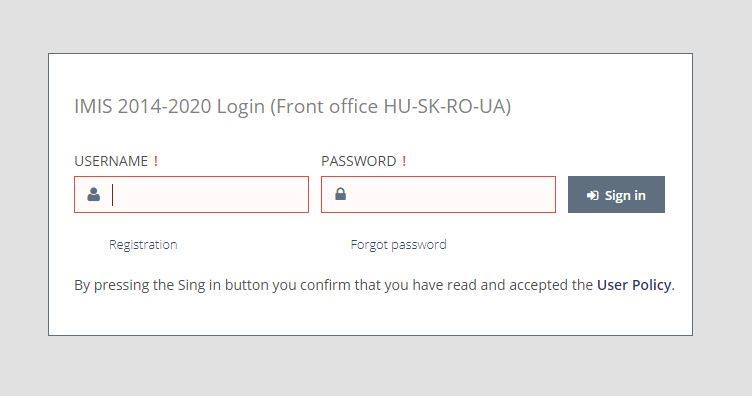Click the 'By pressing the Sing in' sentence
The height and width of the screenshot is (396, 752).
(x=374, y=285)
